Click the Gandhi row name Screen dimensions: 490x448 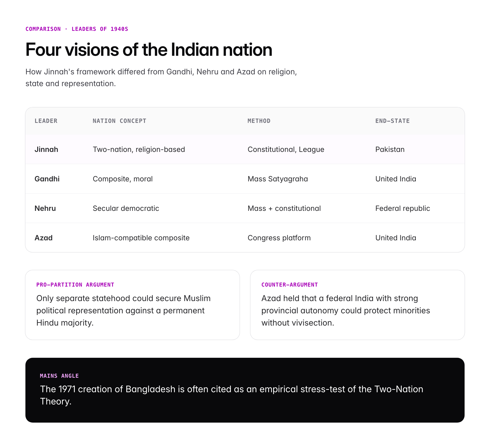47,179
